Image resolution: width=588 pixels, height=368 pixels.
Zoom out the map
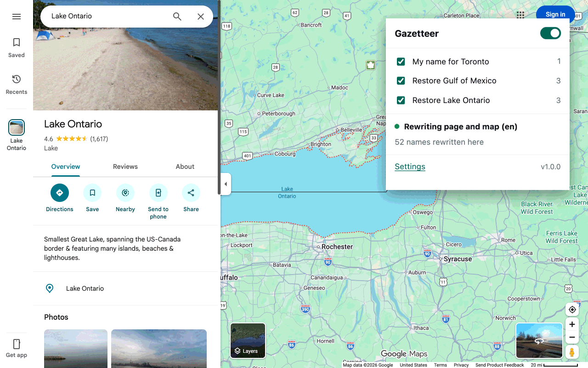tap(572, 337)
